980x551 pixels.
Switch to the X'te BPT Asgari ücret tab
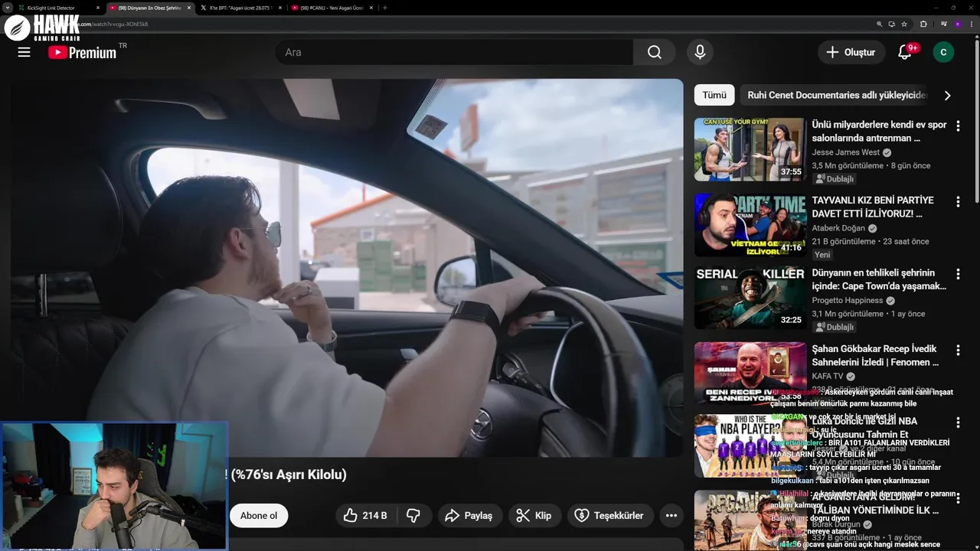pyautogui.click(x=240, y=8)
